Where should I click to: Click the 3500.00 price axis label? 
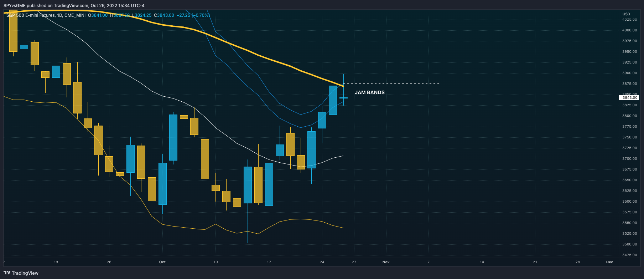(629, 244)
